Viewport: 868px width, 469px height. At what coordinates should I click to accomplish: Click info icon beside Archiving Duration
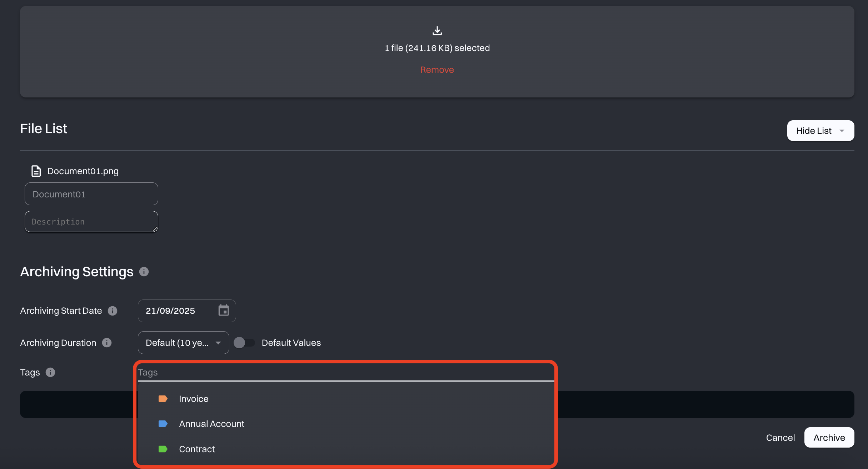point(107,343)
